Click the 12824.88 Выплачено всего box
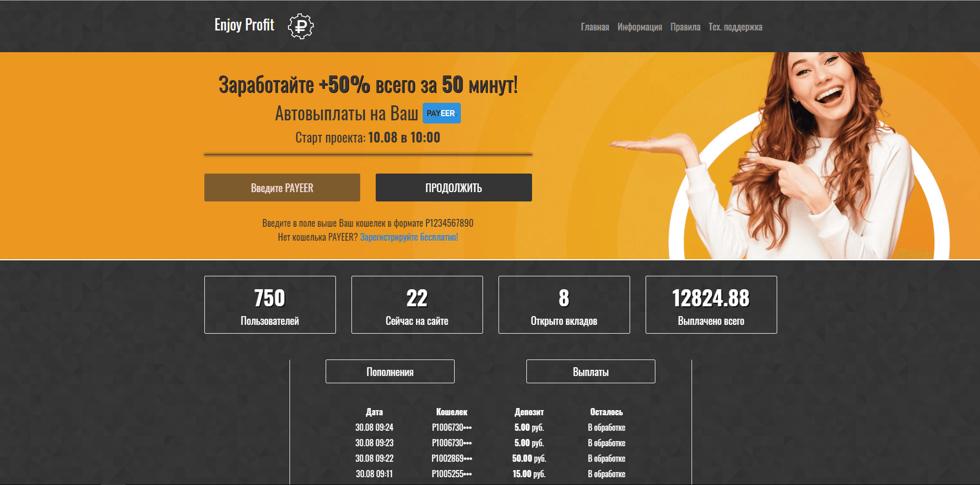980x485 pixels. click(x=711, y=305)
